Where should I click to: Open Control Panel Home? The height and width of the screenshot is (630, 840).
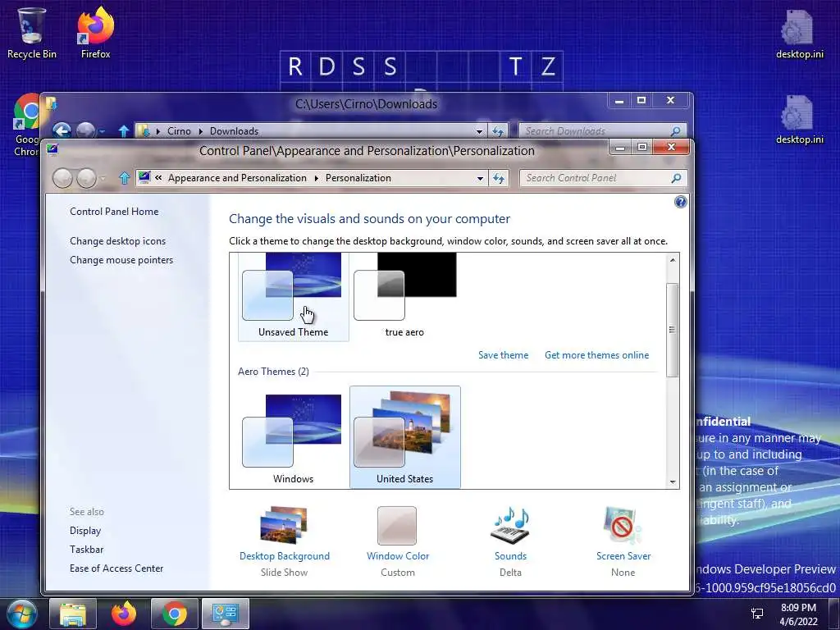[114, 212]
